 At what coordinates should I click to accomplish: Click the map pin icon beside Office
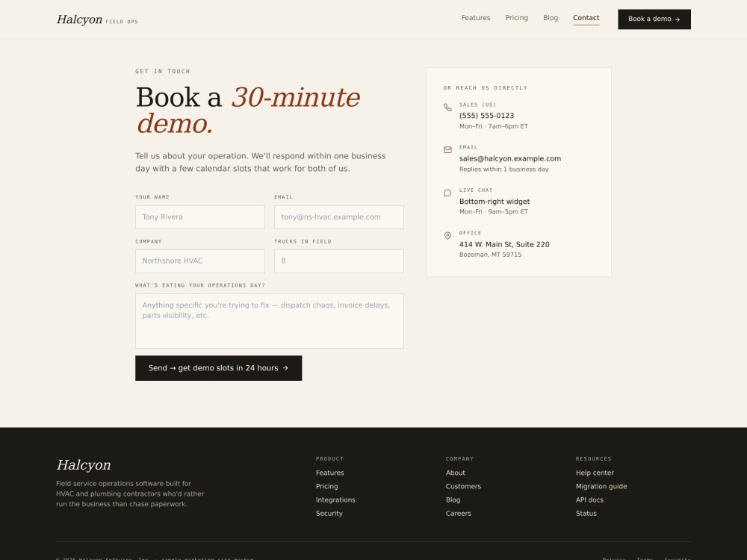pyautogui.click(x=447, y=236)
